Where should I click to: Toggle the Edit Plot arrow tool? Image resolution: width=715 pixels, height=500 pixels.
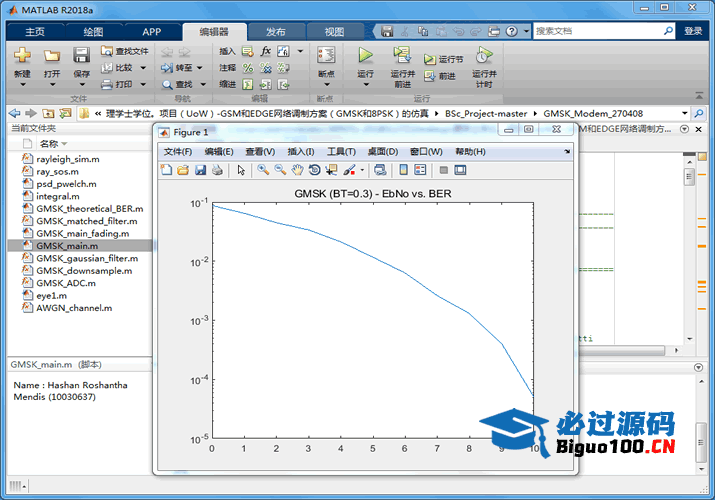point(241,170)
